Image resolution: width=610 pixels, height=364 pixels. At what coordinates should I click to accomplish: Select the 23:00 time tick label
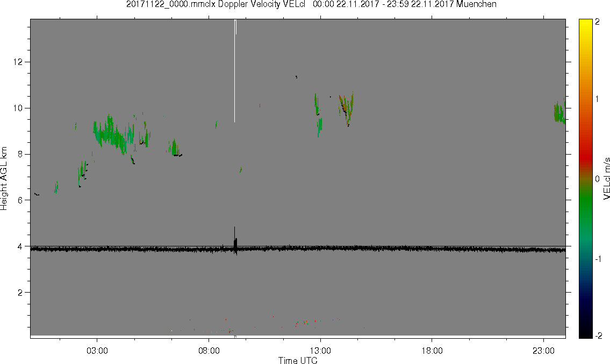click(543, 351)
